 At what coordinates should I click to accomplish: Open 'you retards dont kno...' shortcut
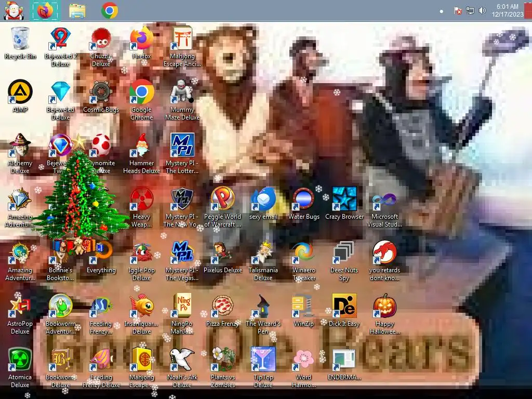tap(385, 261)
